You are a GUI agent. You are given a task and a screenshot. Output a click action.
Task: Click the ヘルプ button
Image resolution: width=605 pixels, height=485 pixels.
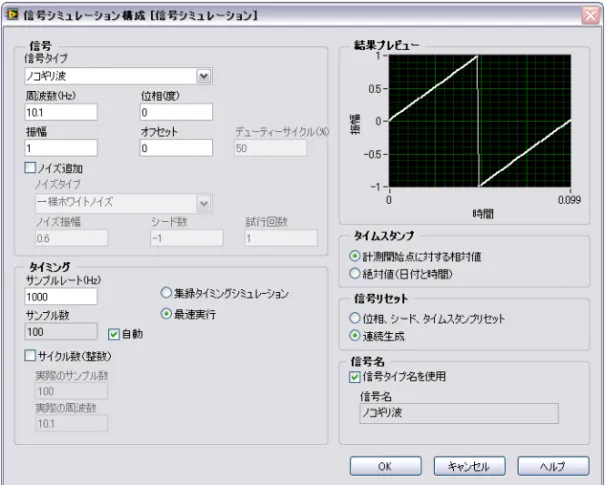click(x=553, y=466)
